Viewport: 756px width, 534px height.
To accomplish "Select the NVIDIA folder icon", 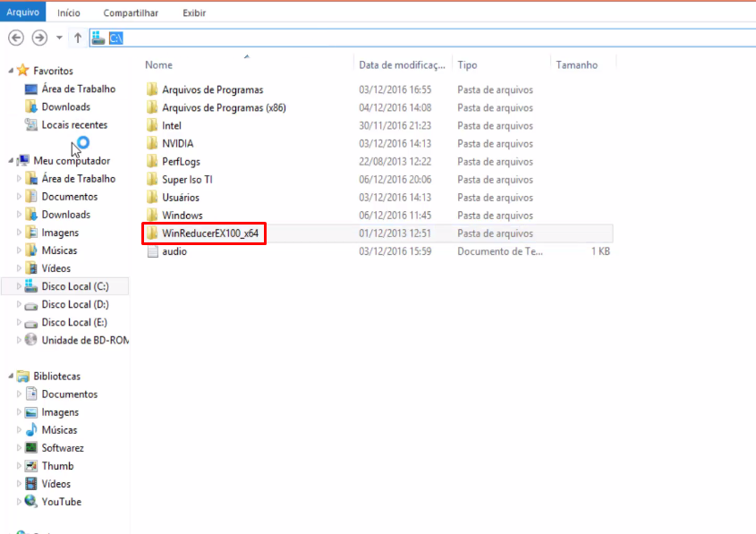I will point(152,143).
